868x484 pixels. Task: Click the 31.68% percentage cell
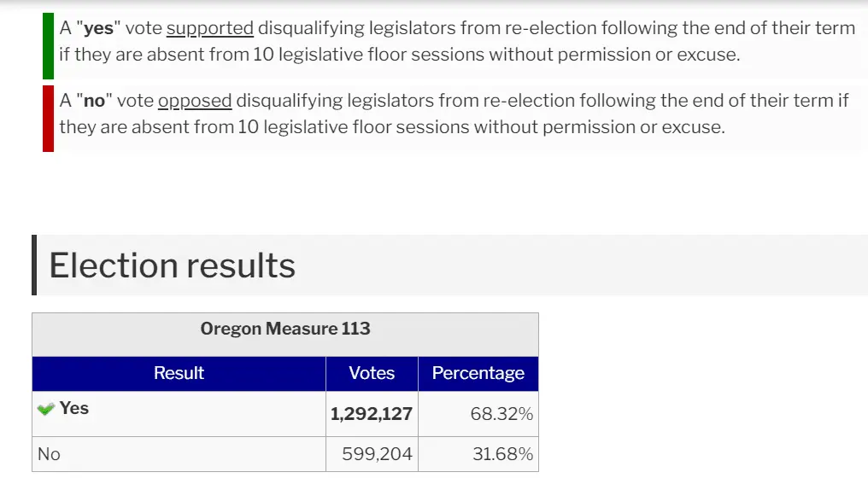click(502, 454)
